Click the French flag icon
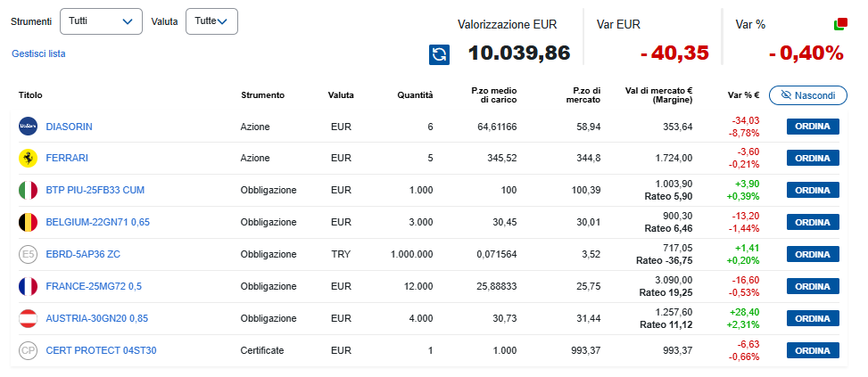The height and width of the screenshot is (377, 868). pyautogui.click(x=28, y=287)
